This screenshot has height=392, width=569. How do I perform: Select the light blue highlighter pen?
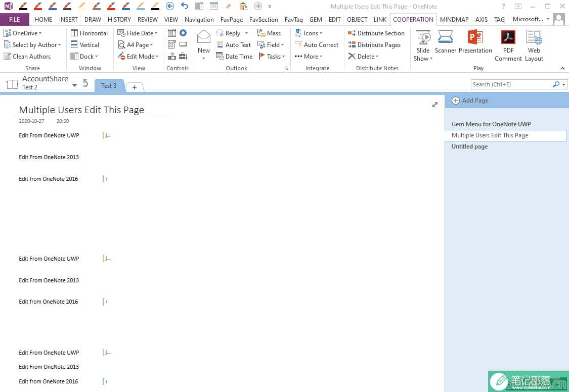141,6
